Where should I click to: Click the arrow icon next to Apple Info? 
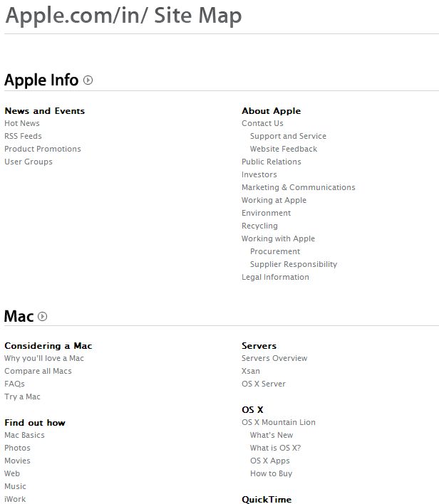(x=88, y=80)
